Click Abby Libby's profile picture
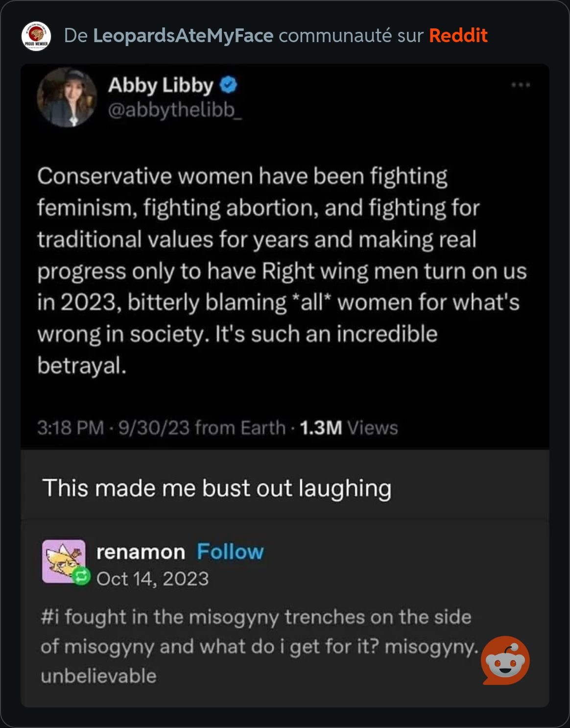This screenshot has width=570, height=728. click(x=67, y=97)
